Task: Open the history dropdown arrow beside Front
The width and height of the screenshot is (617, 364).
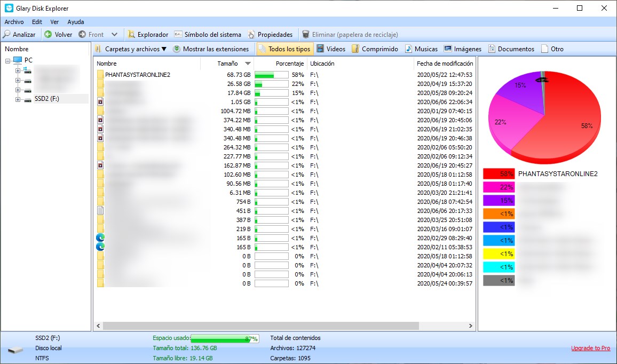Action: tap(115, 34)
